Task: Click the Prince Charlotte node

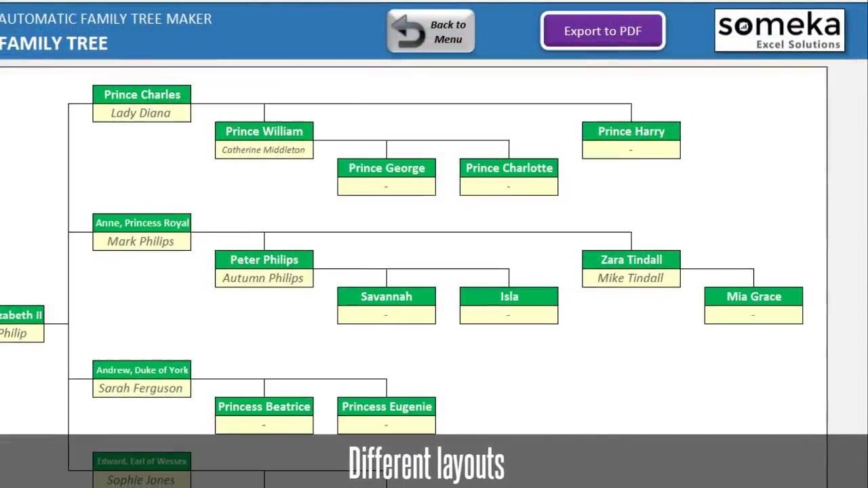Action: pos(509,167)
